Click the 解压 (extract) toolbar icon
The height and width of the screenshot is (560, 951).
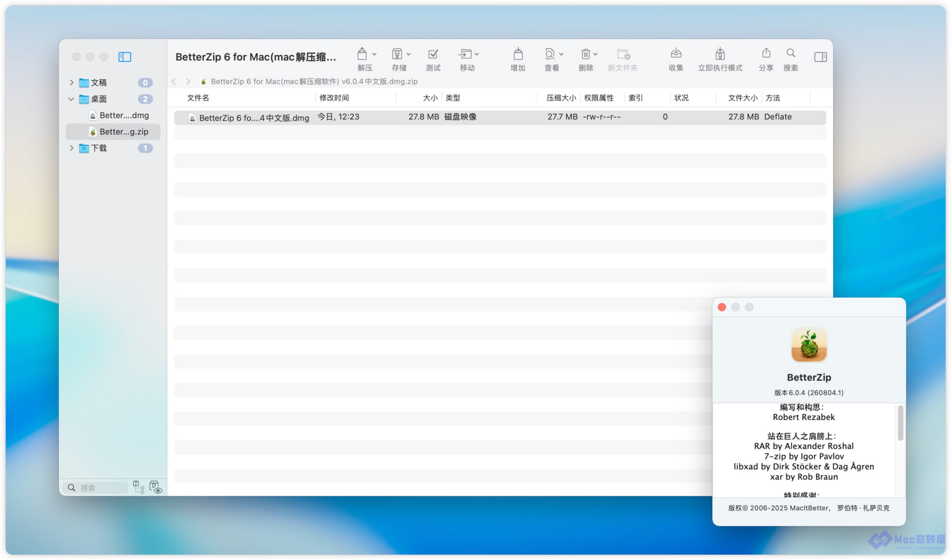click(x=362, y=54)
